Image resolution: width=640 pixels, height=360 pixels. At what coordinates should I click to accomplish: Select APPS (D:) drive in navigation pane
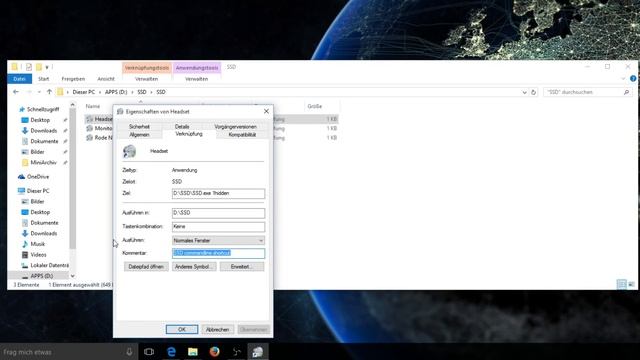pyautogui.click(x=42, y=276)
